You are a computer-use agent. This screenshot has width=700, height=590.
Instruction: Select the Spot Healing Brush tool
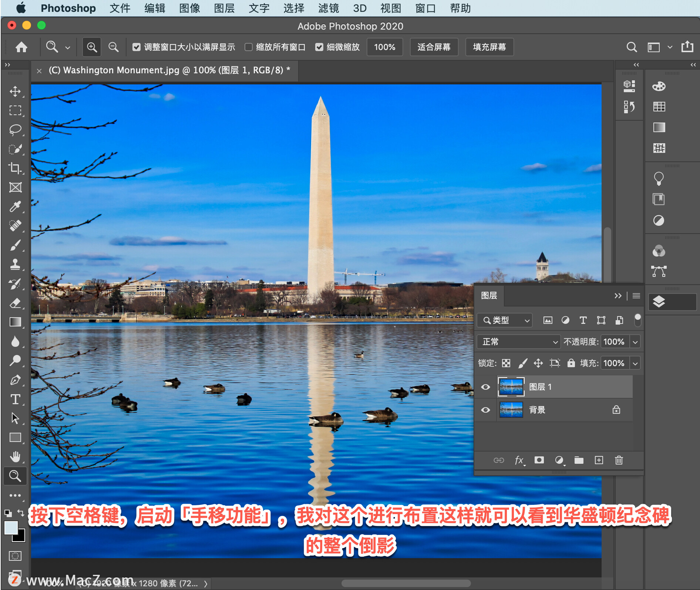pos(15,226)
